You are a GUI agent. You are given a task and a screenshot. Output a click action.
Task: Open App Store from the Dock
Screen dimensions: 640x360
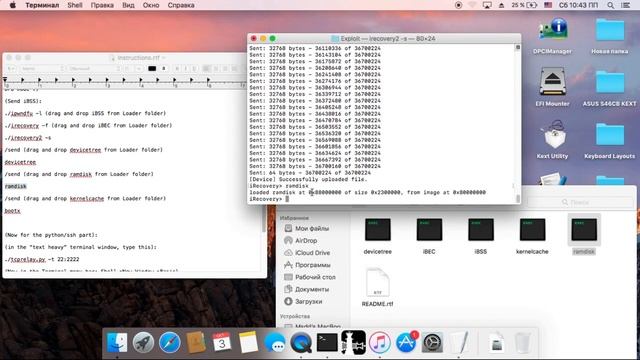406,342
